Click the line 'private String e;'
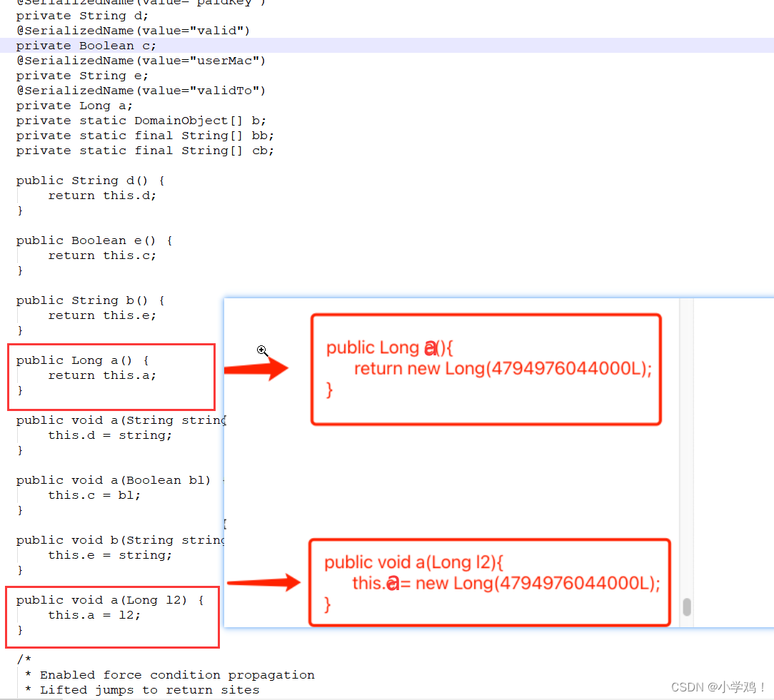The height and width of the screenshot is (700, 774). [x=82, y=76]
